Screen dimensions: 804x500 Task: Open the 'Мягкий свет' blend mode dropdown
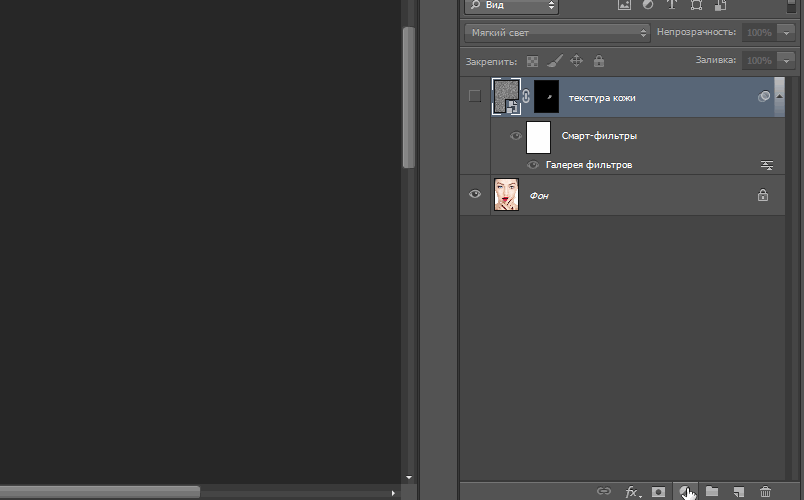(x=557, y=32)
